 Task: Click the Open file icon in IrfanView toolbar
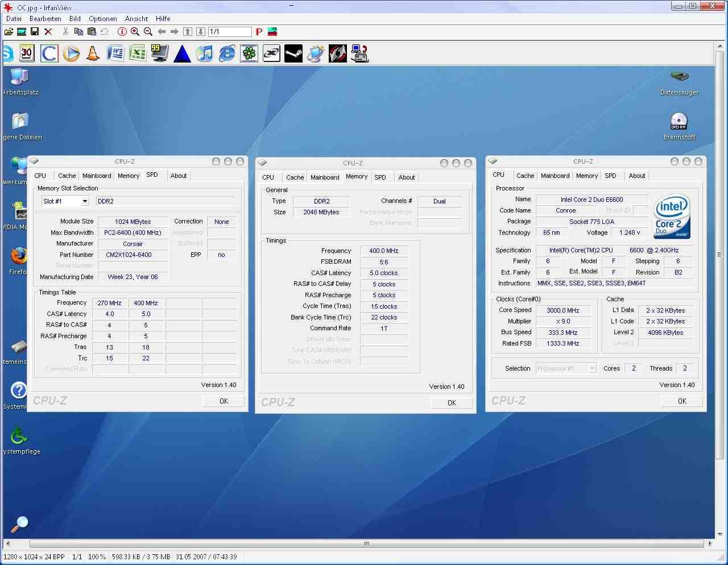pos(9,32)
